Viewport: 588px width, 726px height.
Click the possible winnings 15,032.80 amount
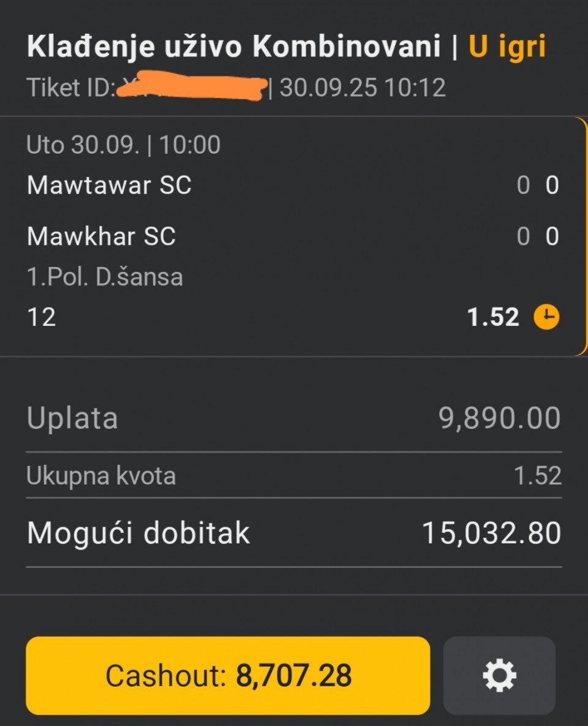[492, 533]
